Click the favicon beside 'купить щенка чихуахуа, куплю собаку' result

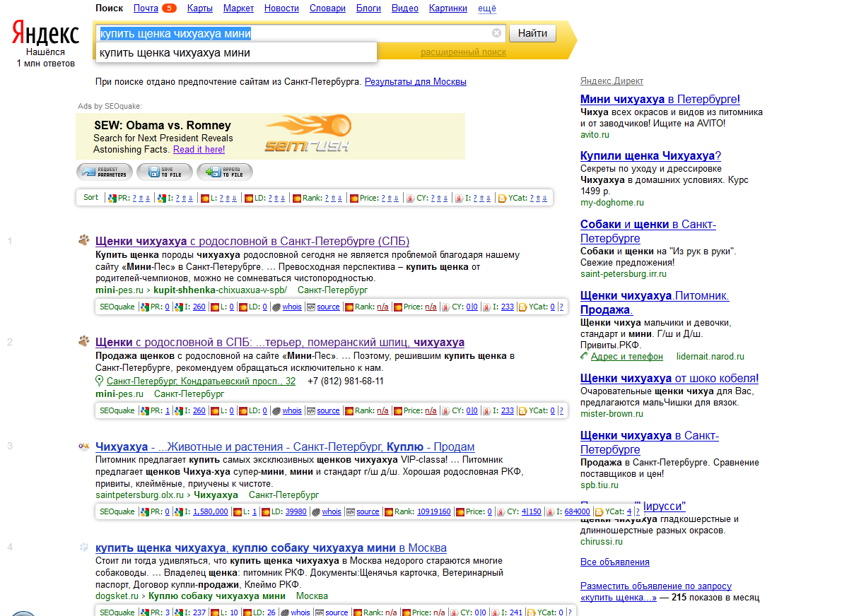coord(84,547)
